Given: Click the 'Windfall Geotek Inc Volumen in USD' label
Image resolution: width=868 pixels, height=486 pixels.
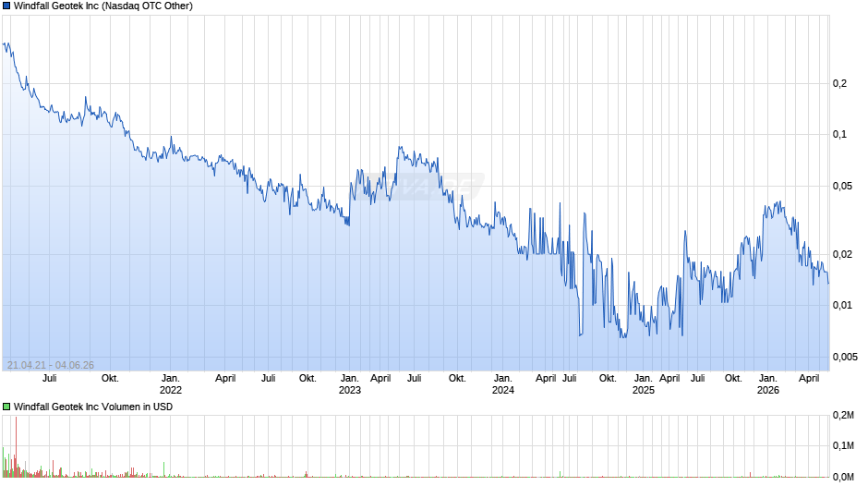Looking at the screenshot, I should tap(93, 407).
